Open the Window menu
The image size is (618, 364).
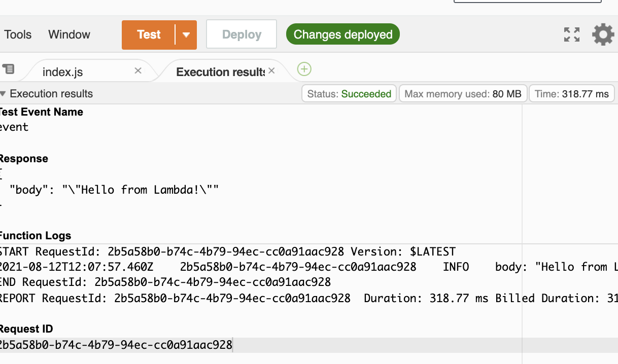click(69, 34)
